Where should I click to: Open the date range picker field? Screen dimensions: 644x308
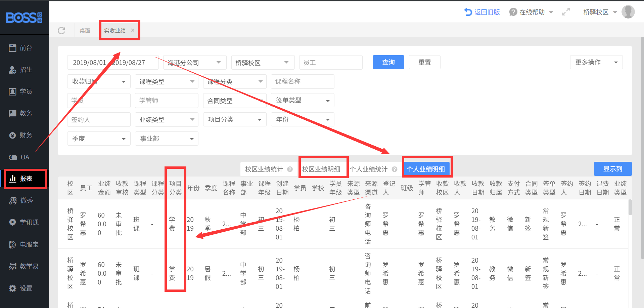[113, 63]
